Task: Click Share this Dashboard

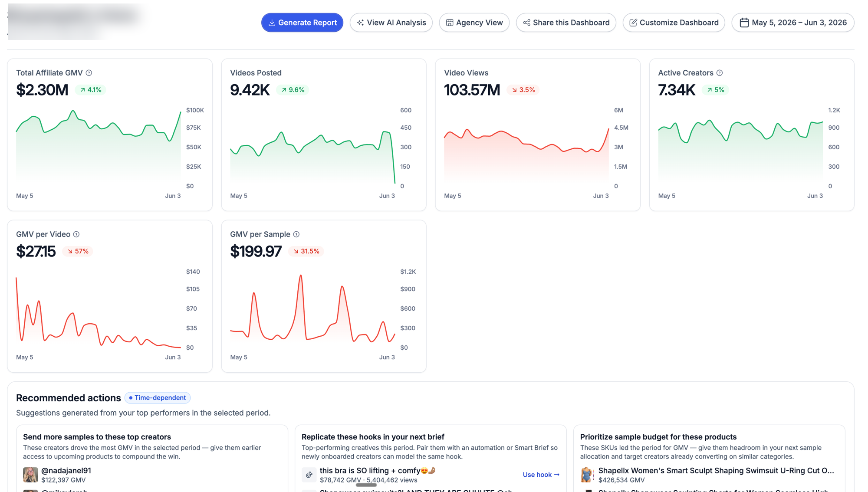Action: pos(566,23)
